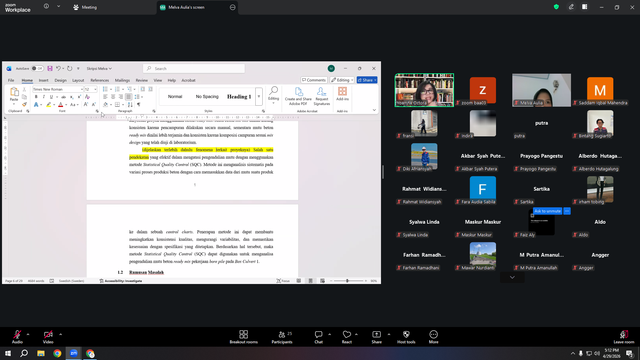Open the Participants panel
Screen dimensions: 640x360
[282, 337]
